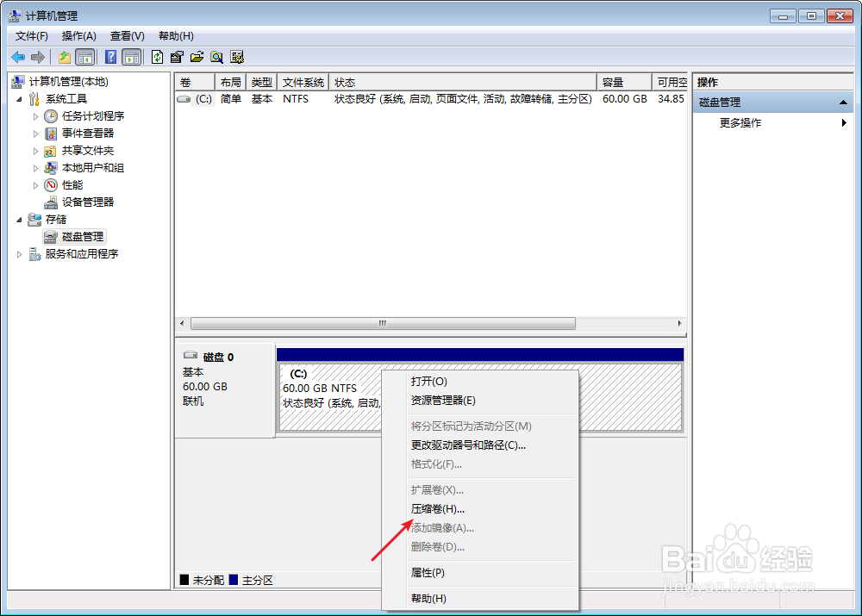Viewport: 862px width, 616px height.
Task: Click the Properties toolbar icon
Action: [177, 57]
